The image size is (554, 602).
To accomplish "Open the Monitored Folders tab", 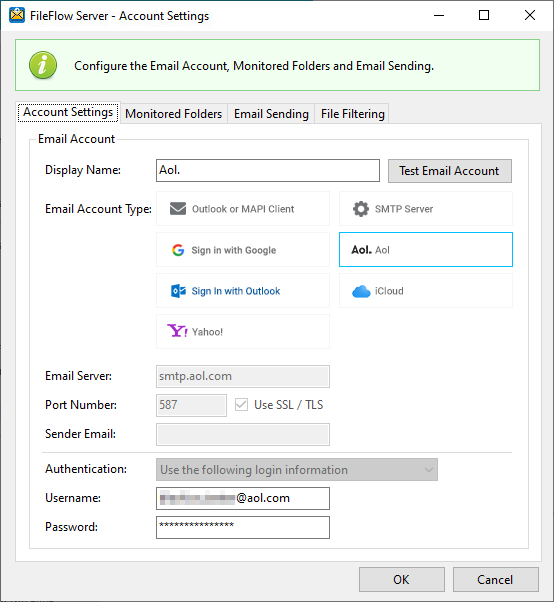I will [x=174, y=114].
